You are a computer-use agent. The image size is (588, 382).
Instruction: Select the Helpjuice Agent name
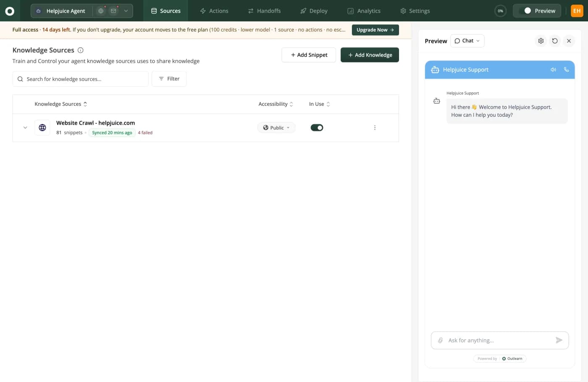(66, 11)
